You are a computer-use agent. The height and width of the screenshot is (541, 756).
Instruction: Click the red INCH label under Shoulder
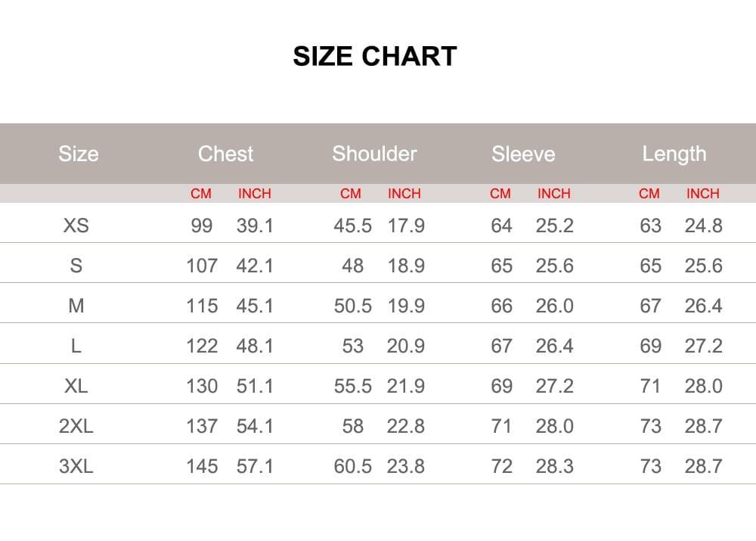pyautogui.click(x=404, y=194)
